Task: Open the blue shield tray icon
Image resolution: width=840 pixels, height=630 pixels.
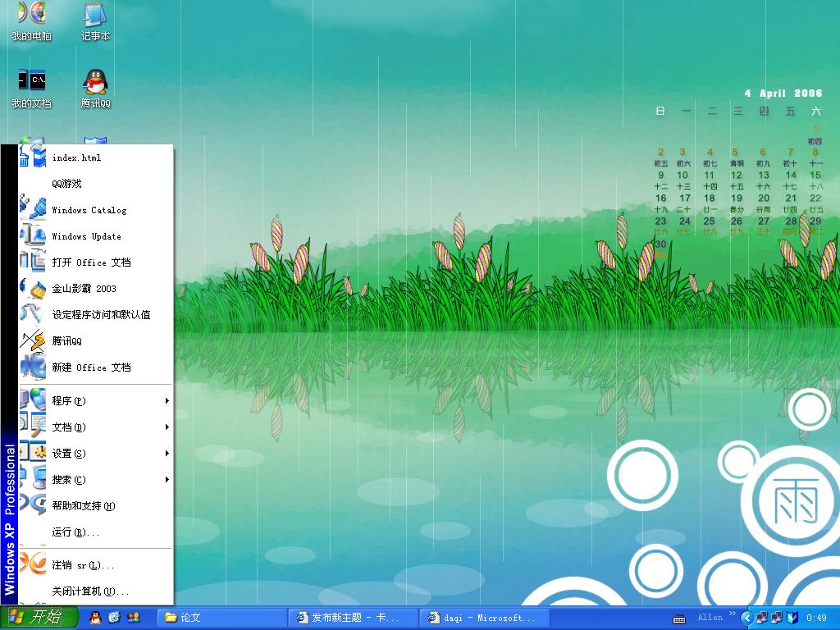Action: click(x=792, y=618)
